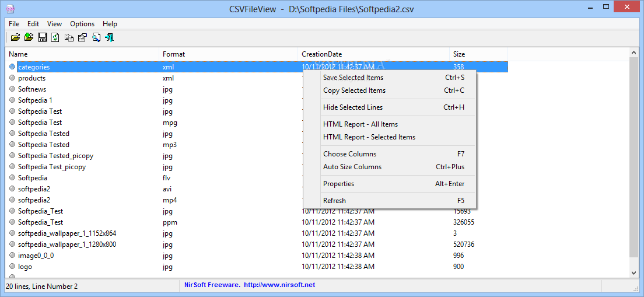Sort by the Format column header

228,54
